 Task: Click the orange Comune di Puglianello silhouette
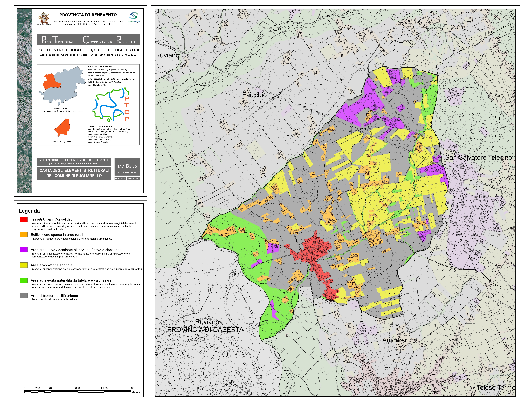click(62, 128)
